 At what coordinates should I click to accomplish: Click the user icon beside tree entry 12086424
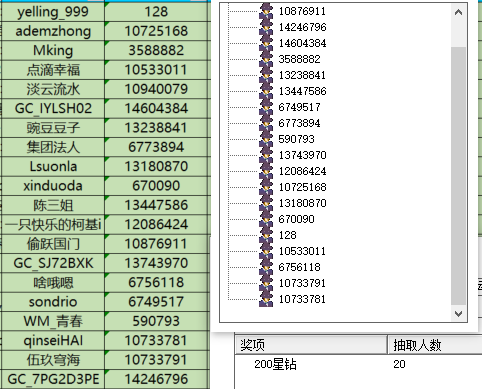click(266, 171)
